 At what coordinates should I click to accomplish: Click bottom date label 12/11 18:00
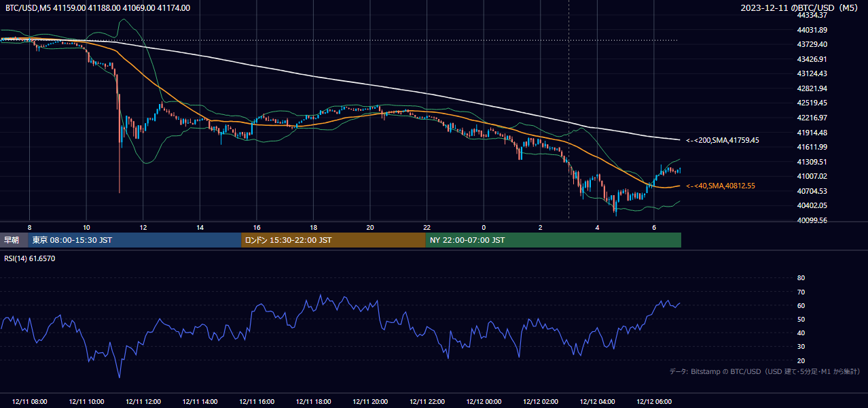(x=313, y=402)
